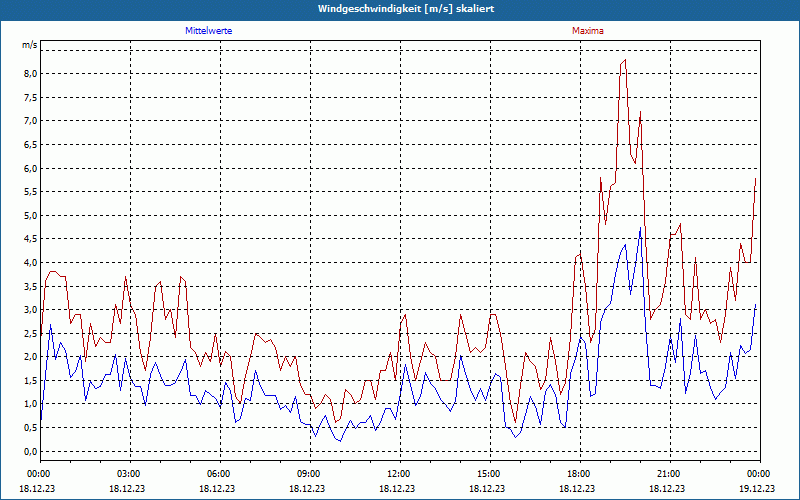The image size is (800, 500).
Task: Click the 15:00 time label
Action: (490, 474)
